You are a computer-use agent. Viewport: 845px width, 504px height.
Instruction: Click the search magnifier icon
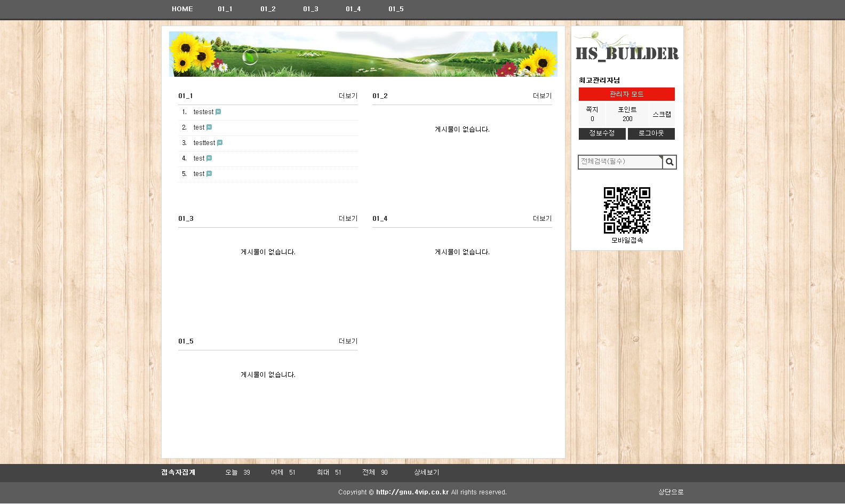(x=669, y=162)
